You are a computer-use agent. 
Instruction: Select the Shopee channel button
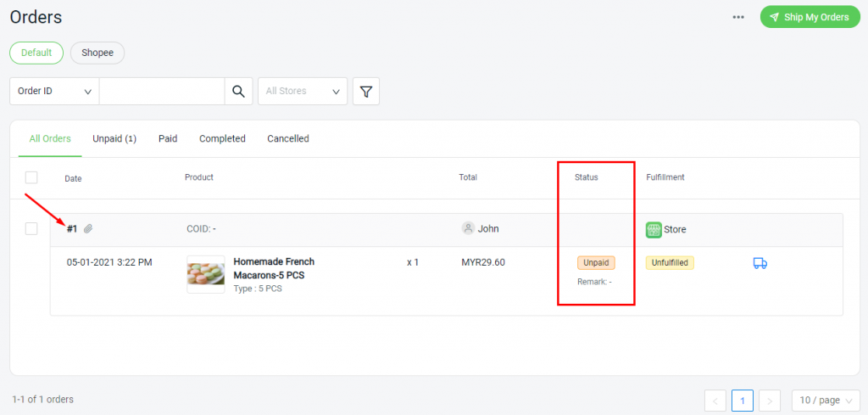(x=97, y=53)
